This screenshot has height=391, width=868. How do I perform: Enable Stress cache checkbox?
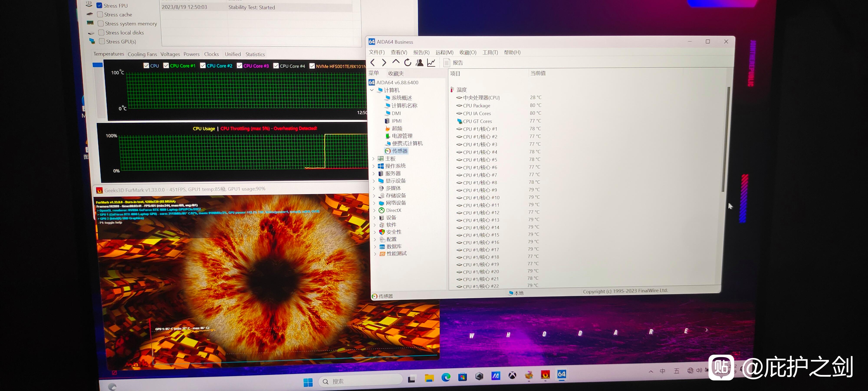(100, 15)
